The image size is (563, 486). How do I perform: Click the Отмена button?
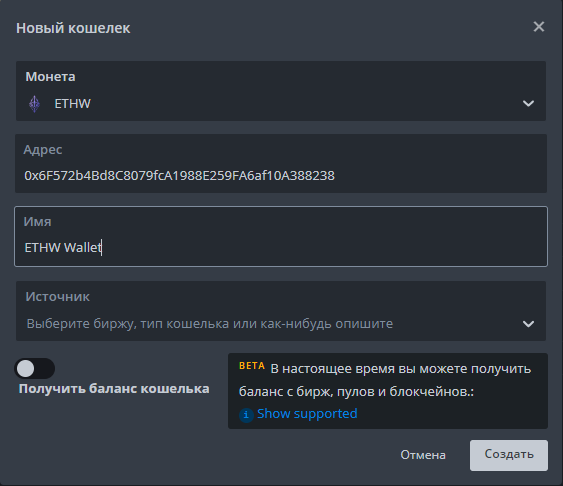(423, 455)
